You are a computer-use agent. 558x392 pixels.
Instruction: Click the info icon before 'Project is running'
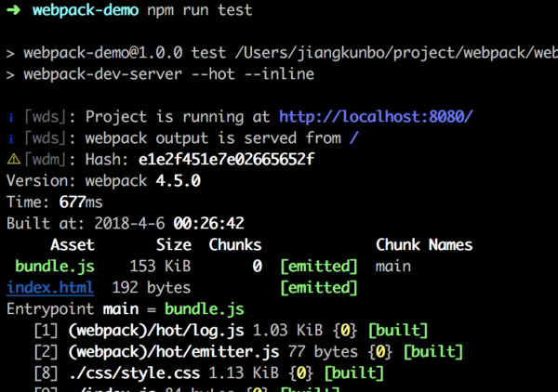tap(11, 117)
